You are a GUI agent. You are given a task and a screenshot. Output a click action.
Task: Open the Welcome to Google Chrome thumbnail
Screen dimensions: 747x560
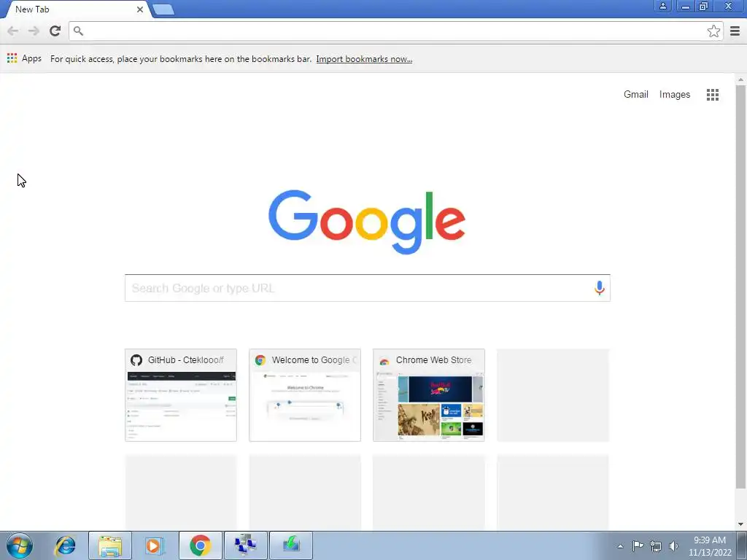coord(305,395)
